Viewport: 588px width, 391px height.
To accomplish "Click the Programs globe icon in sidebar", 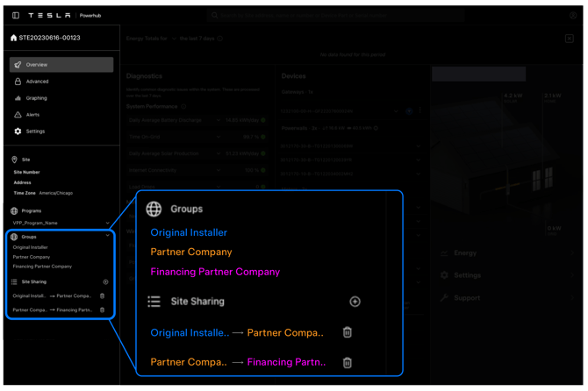I will [14, 211].
